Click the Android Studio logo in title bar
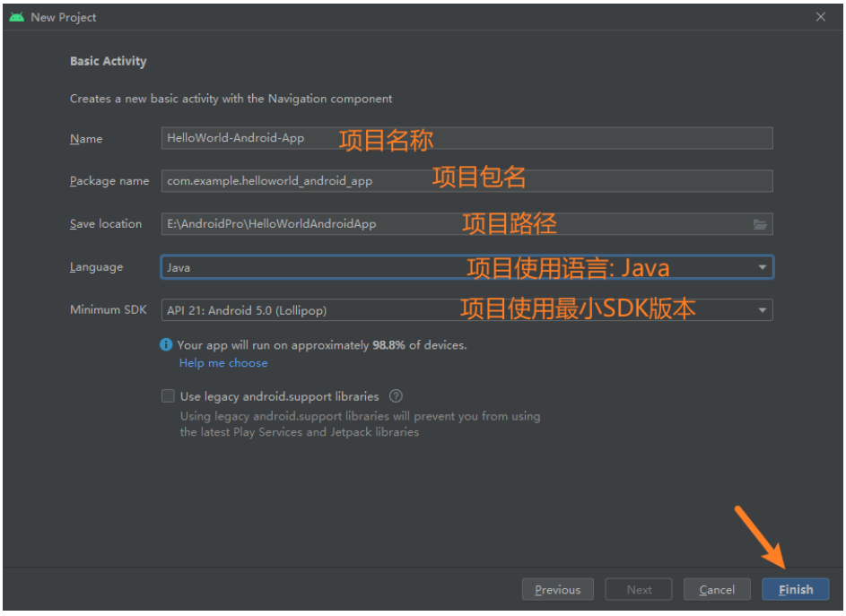The image size is (846, 616). pyautogui.click(x=16, y=17)
